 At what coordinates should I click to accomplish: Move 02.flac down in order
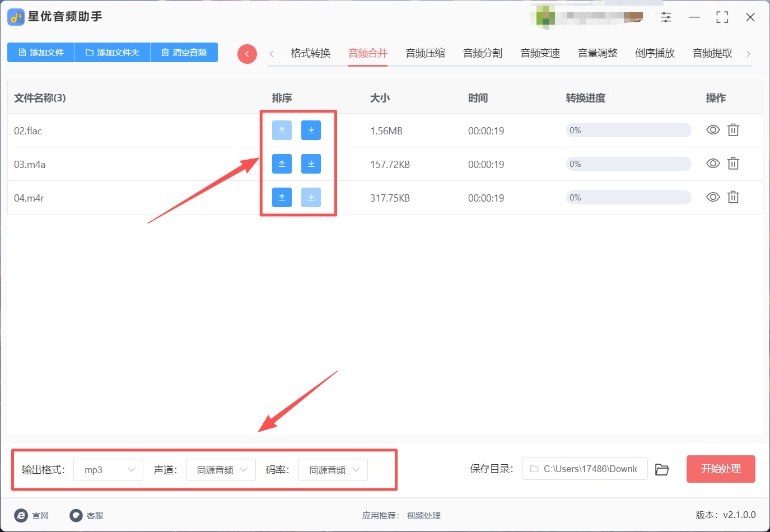(311, 130)
